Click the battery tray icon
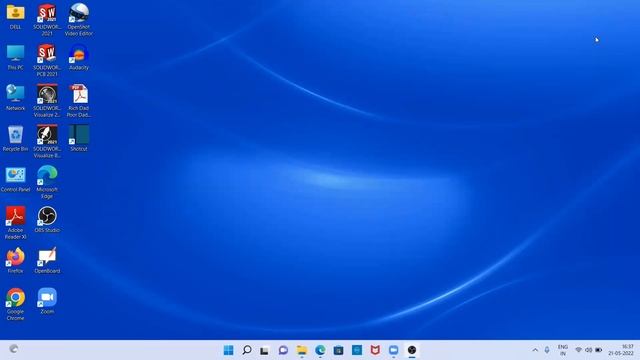Screen dimensions: 640x360 [x=598, y=350]
